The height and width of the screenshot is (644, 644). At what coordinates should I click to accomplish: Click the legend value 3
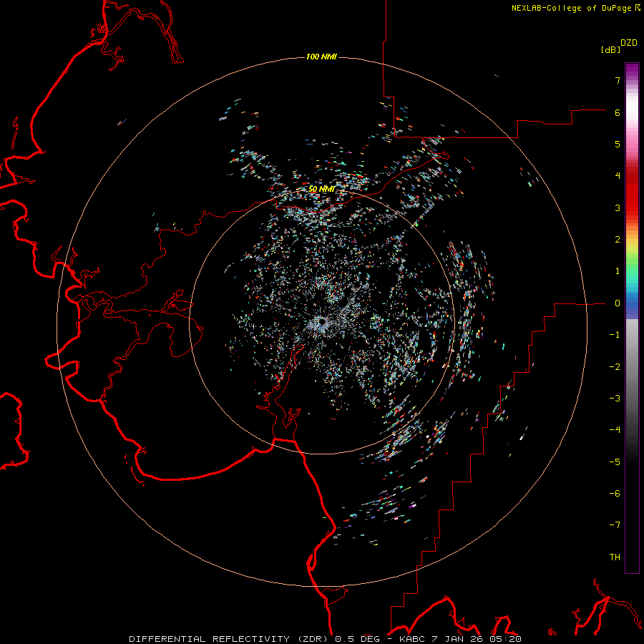point(618,208)
